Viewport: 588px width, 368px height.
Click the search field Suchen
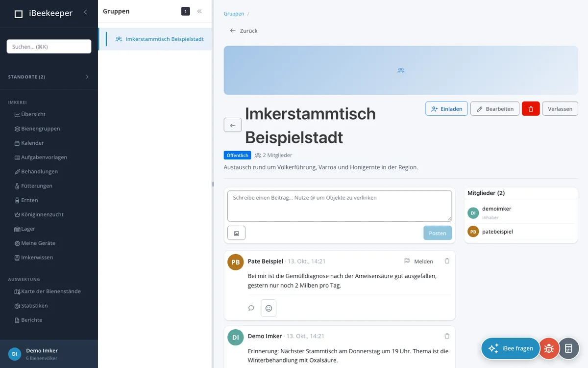click(x=49, y=47)
